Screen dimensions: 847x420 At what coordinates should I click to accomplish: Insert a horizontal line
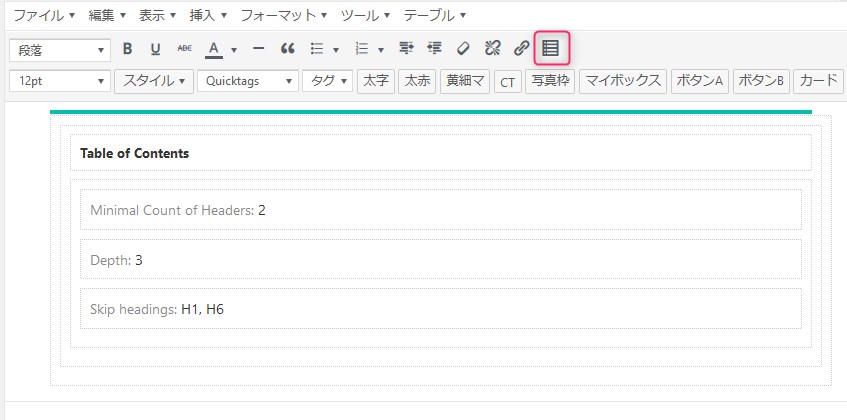pyautogui.click(x=258, y=49)
